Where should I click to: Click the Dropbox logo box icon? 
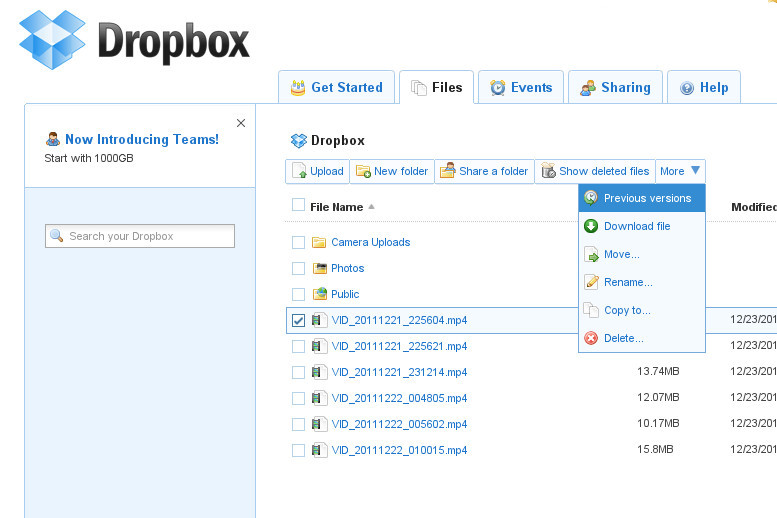[52, 40]
